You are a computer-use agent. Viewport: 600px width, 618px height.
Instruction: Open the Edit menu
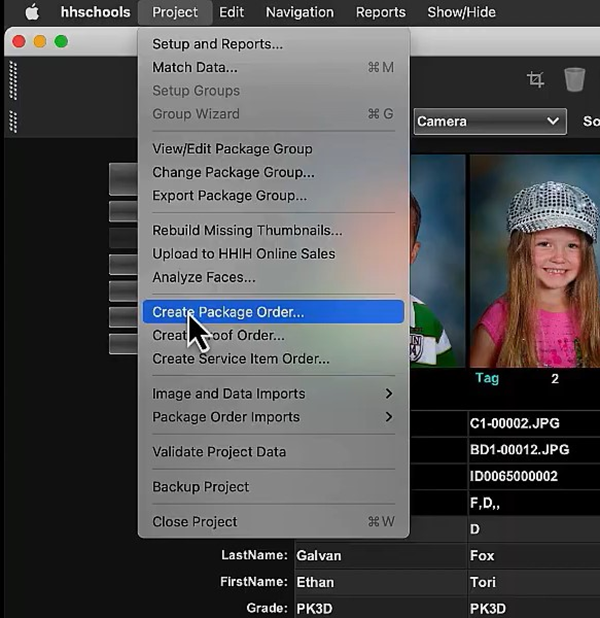pyautogui.click(x=231, y=12)
